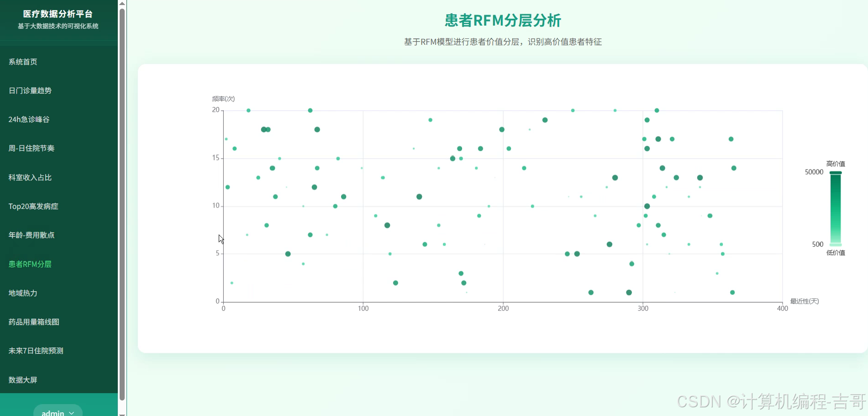The width and height of the screenshot is (868, 416).
Task: Click the 最近性(天) x-axis label
Action: pos(805,301)
